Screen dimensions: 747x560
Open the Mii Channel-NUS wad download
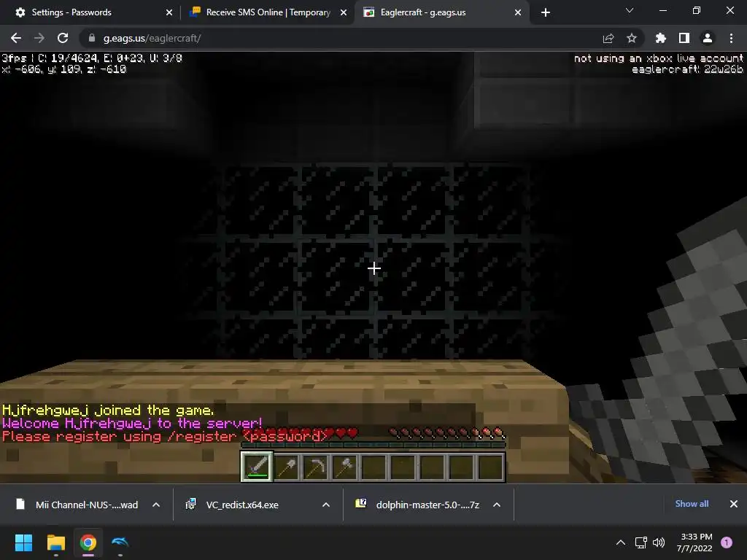point(79,505)
